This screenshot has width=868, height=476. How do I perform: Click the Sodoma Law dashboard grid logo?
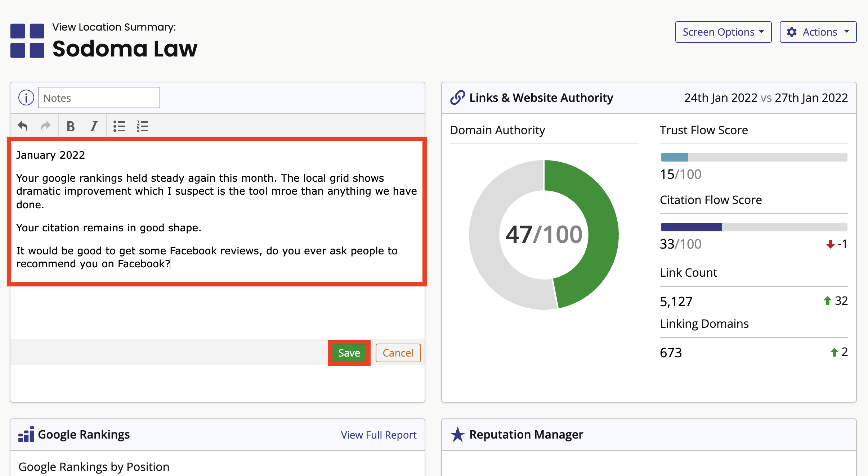pos(27,41)
